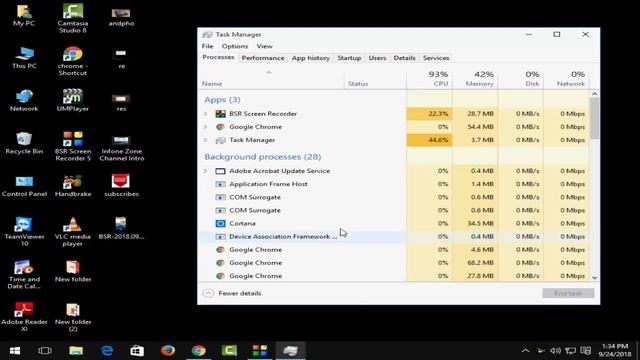Switch to the Services tab
Viewport: 640px width, 360px height.
pyautogui.click(x=436, y=58)
